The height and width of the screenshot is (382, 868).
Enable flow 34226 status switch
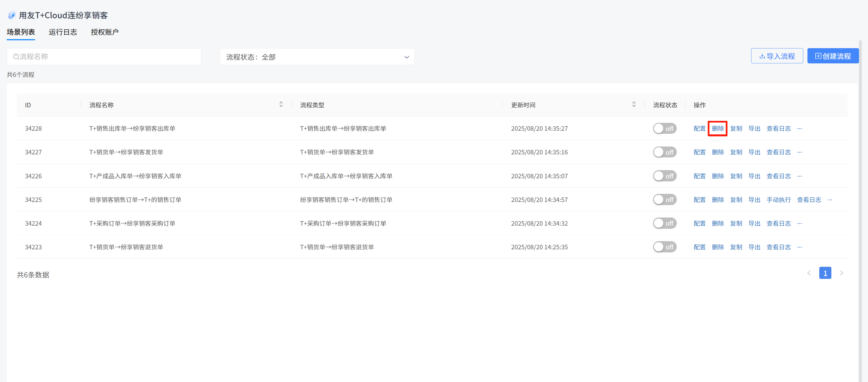click(x=665, y=176)
